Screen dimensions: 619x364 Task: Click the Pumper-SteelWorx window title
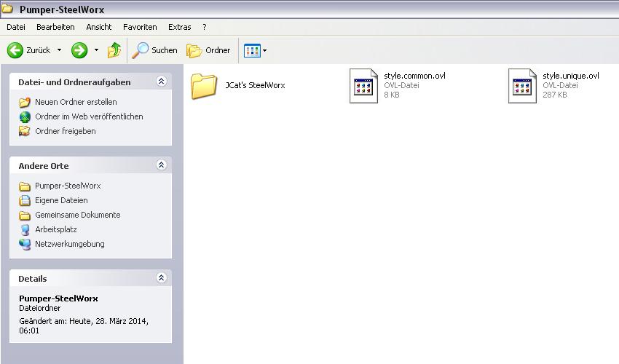point(62,9)
